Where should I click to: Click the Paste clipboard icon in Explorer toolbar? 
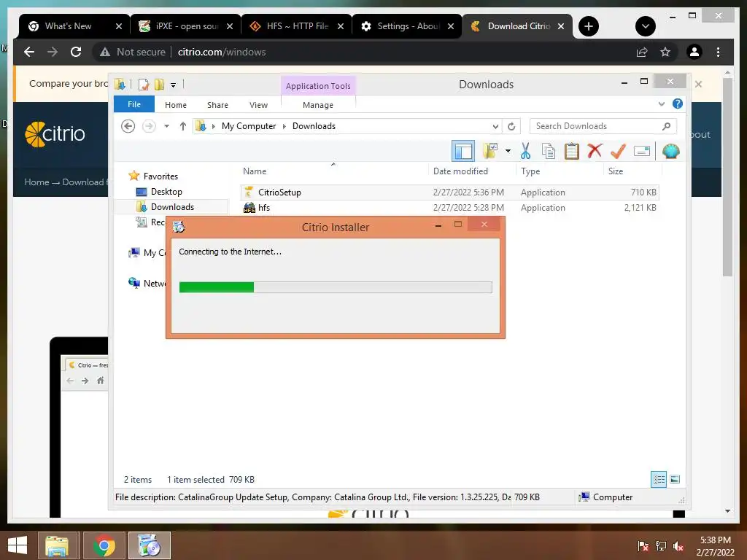(x=572, y=152)
